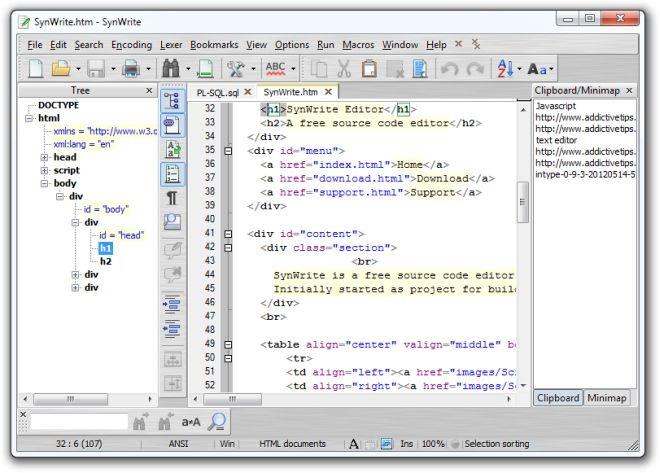Close the search bar with X
The image size is (660, 473).
23,414
